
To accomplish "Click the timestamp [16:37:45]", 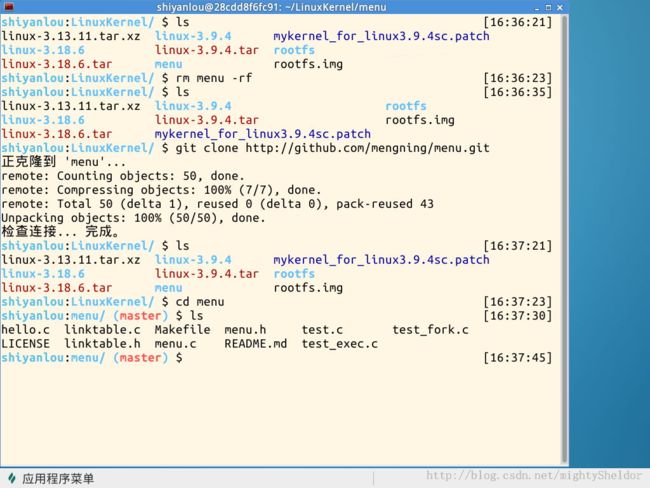I will 518,358.
